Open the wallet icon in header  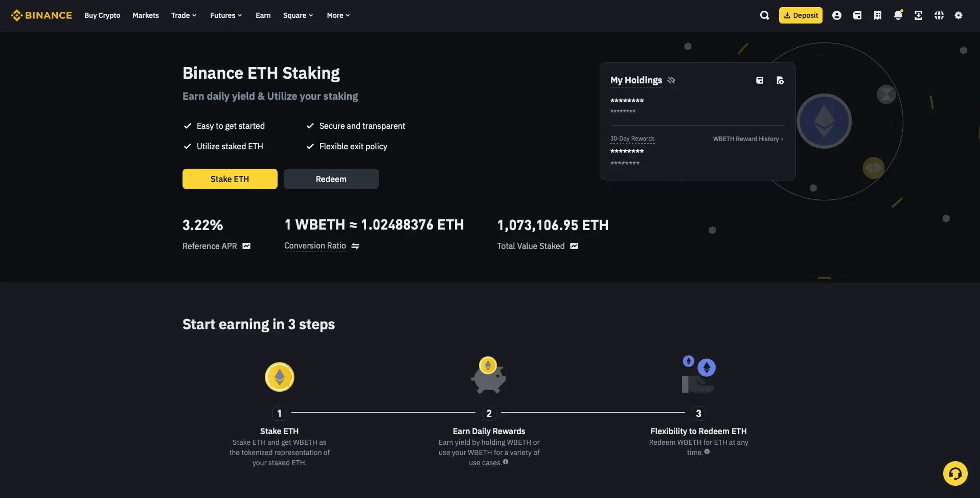[x=857, y=15]
